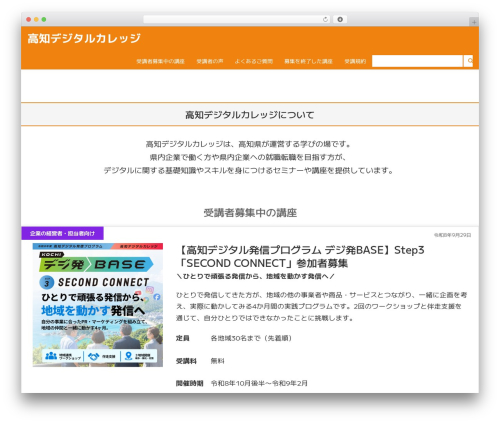Click the search magnifier icon

pos(469,61)
